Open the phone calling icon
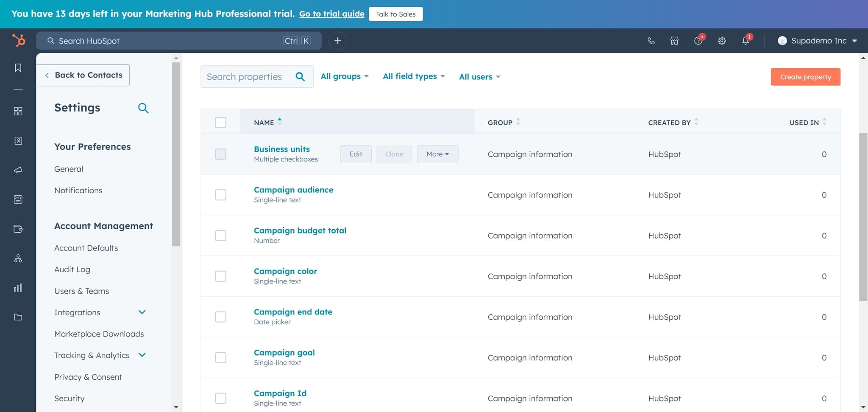Viewport: 868px width, 412px height. pyautogui.click(x=651, y=41)
